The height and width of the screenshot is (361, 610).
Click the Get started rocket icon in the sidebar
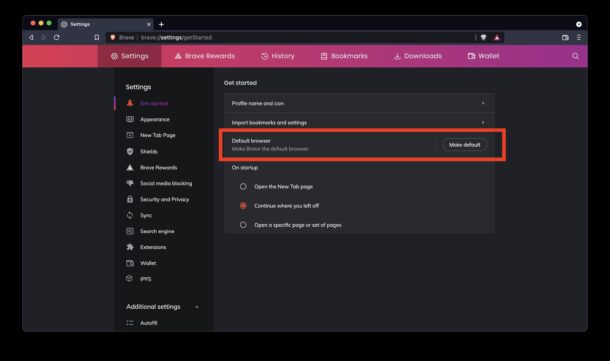(130, 103)
